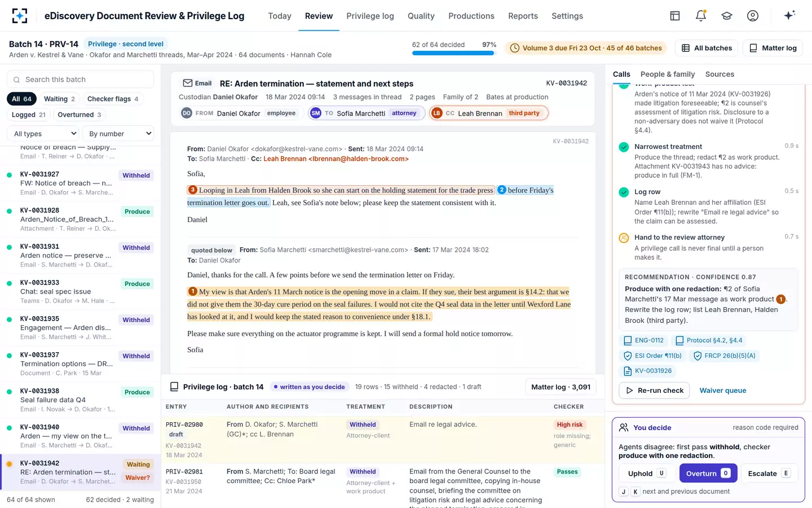Toggle the Checker flags 4 filter
The width and height of the screenshot is (812, 508).
[113, 99]
